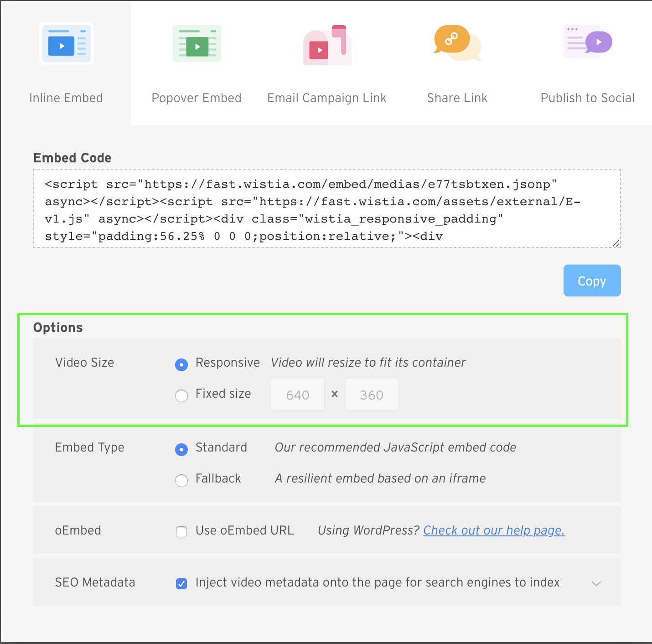Open the Popover Embed icon
Image resolution: width=652 pixels, height=644 pixels.
point(197,44)
